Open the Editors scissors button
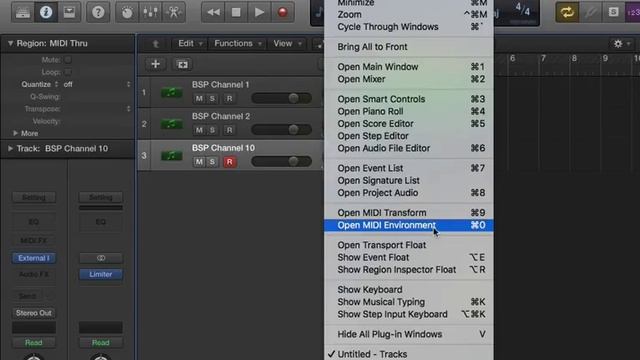The height and width of the screenshot is (360, 640). pos(174,12)
